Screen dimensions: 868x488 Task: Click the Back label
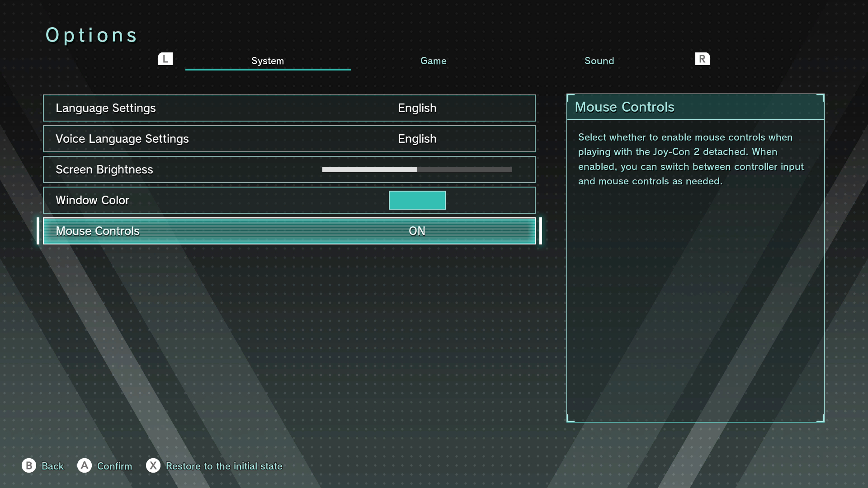[53, 466]
